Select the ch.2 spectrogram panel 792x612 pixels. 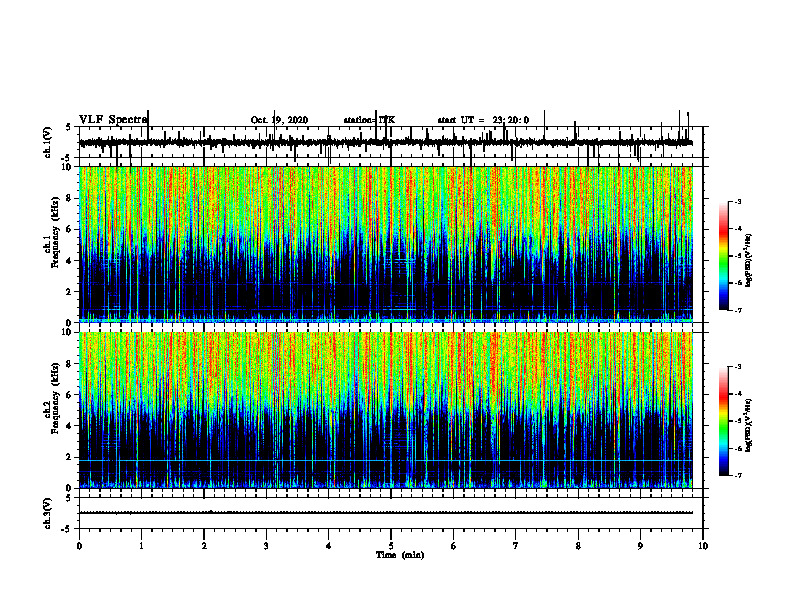pos(386,410)
